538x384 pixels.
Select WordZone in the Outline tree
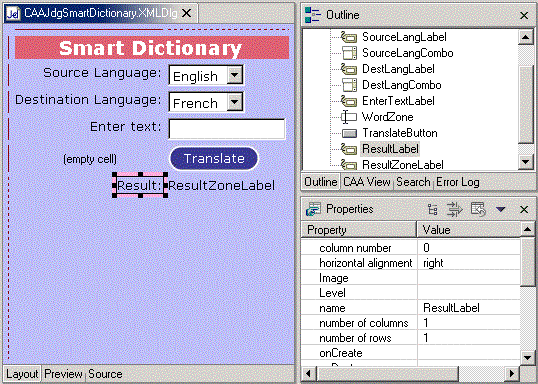[x=387, y=117]
